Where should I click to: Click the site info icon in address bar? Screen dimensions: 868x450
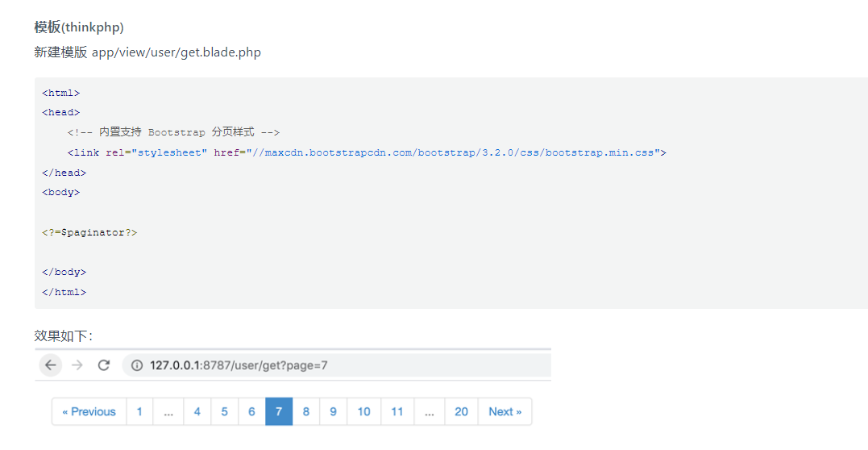(137, 365)
